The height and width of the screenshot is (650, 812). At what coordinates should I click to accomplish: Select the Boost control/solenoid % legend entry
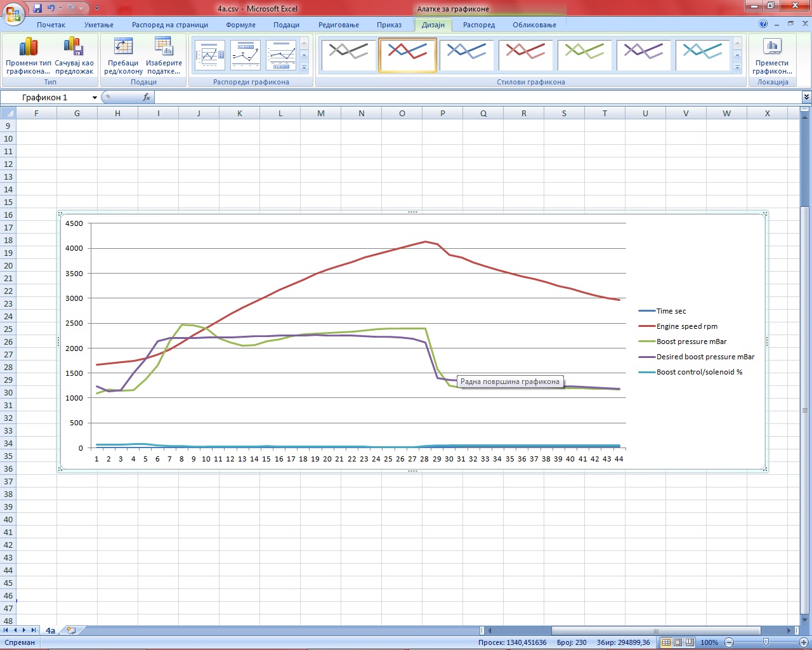pyautogui.click(x=690, y=372)
